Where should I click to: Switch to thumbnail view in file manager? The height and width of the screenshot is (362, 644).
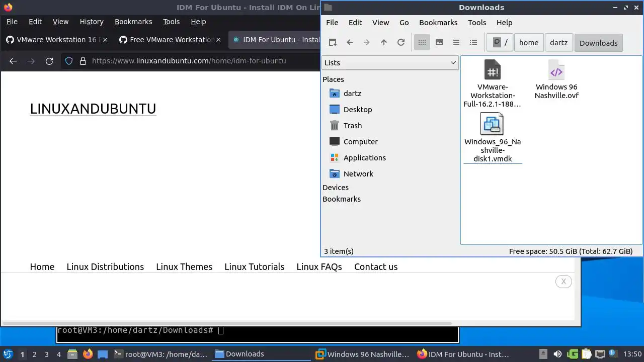(x=439, y=43)
